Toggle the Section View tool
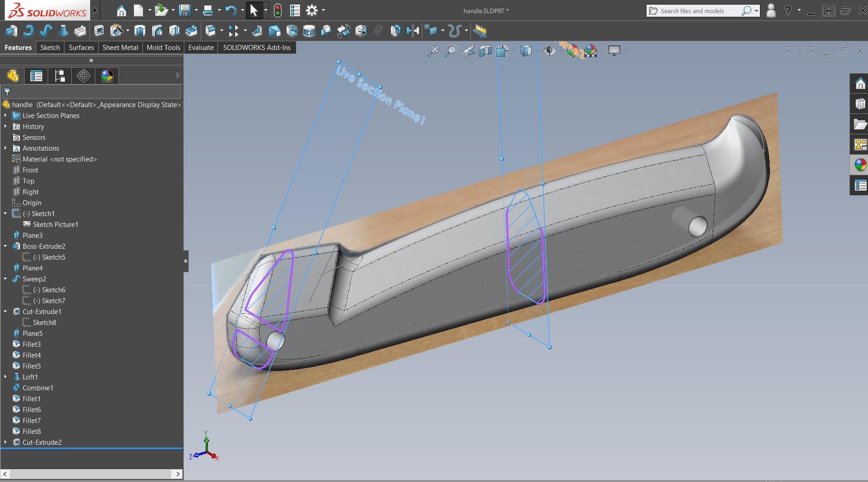Image resolution: width=868 pixels, height=482 pixels. coord(485,51)
